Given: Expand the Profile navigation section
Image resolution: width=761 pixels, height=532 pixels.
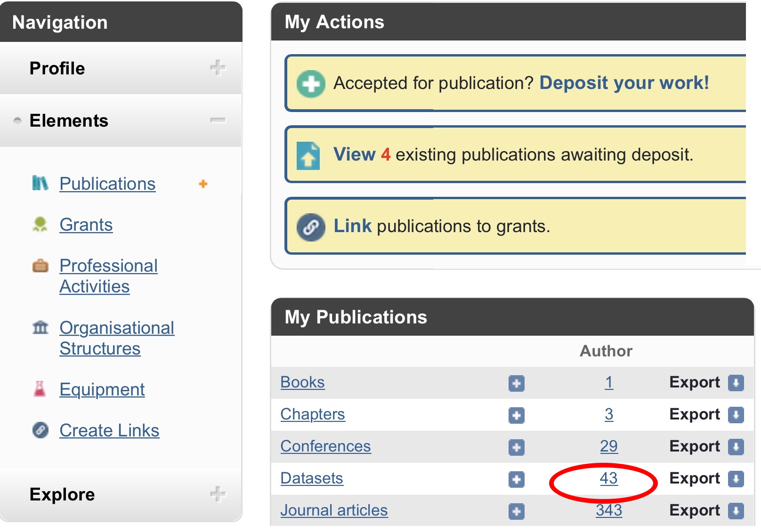Looking at the screenshot, I should (217, 68).
